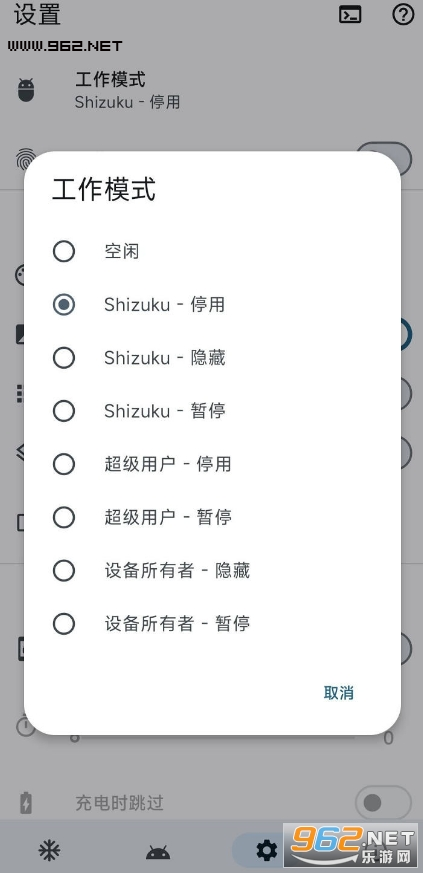Tap the Android robot icon beside 工作模式

26,90
